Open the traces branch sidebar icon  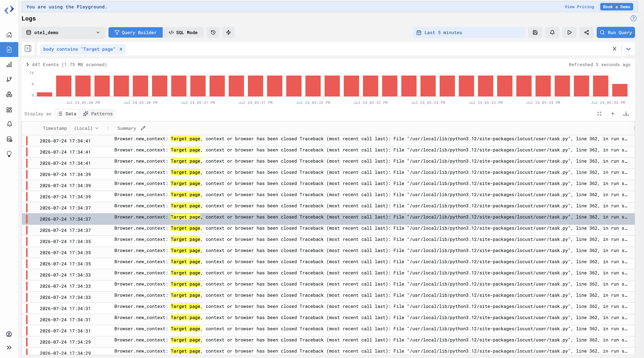pos(9,80)
